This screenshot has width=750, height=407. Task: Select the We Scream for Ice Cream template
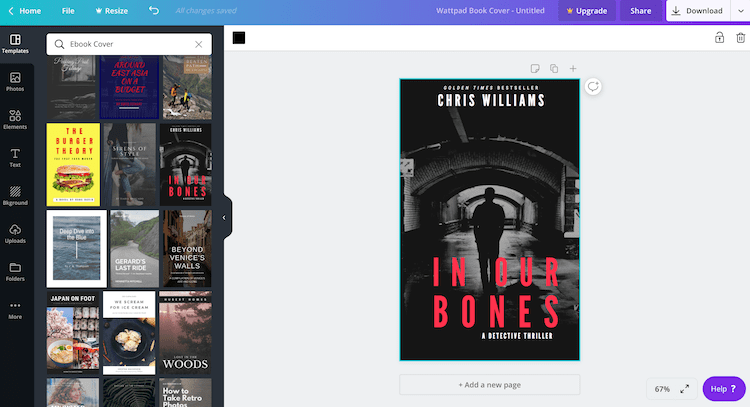point(129,333)
